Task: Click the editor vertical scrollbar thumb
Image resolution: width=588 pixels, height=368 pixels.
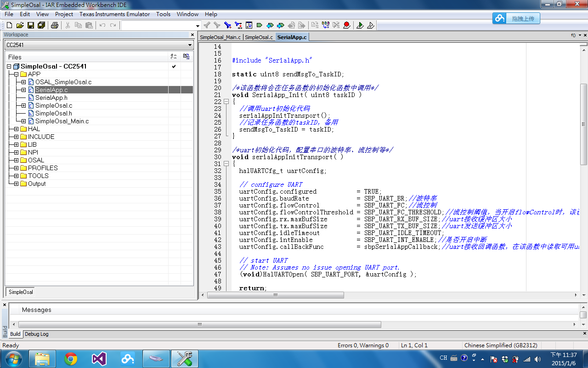Action: click(x=583, y=124)
